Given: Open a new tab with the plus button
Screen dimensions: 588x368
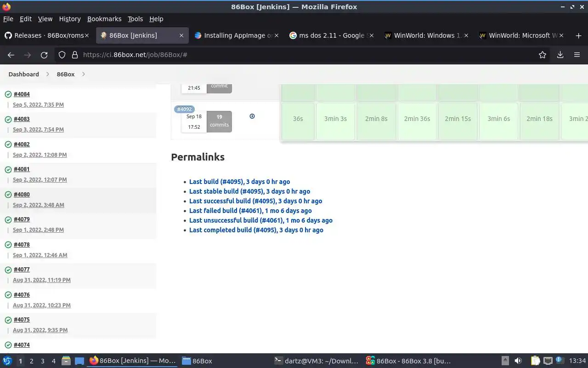Looking at the screenshot, I should pyautogui.click(x=578, y=35).
